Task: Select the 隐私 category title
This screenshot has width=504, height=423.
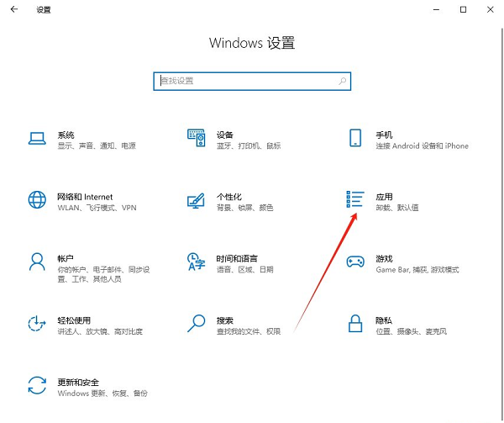Action: coord(384,320)
